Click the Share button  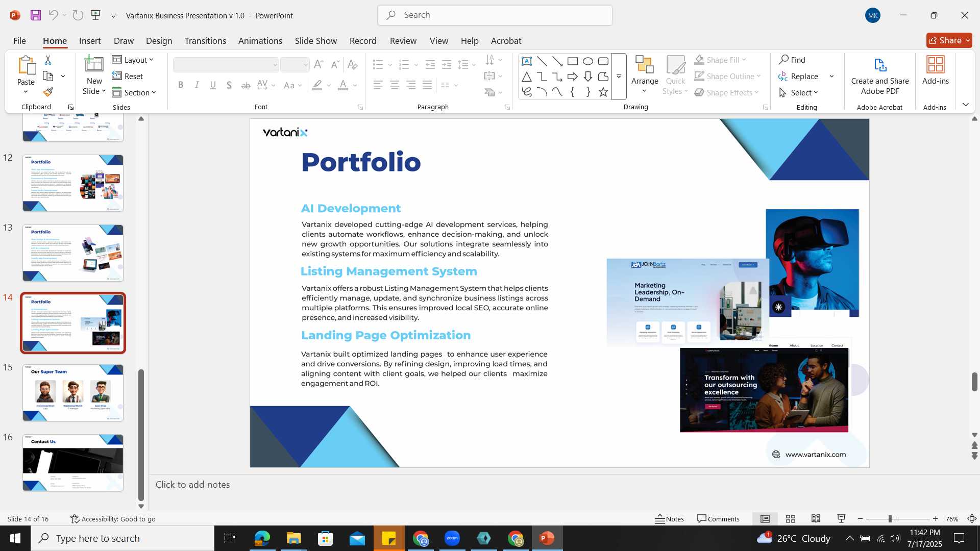coord(949,40)
